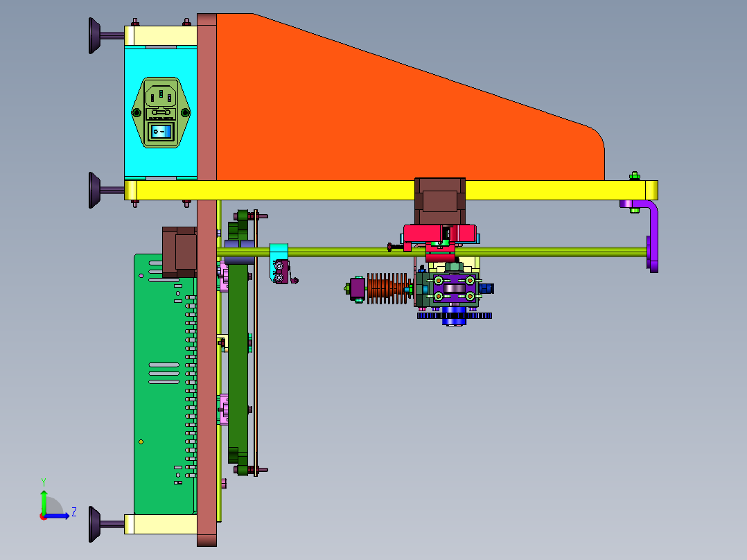
Task: Select the long yellow horizontal beam
Action: coord(333,190)
